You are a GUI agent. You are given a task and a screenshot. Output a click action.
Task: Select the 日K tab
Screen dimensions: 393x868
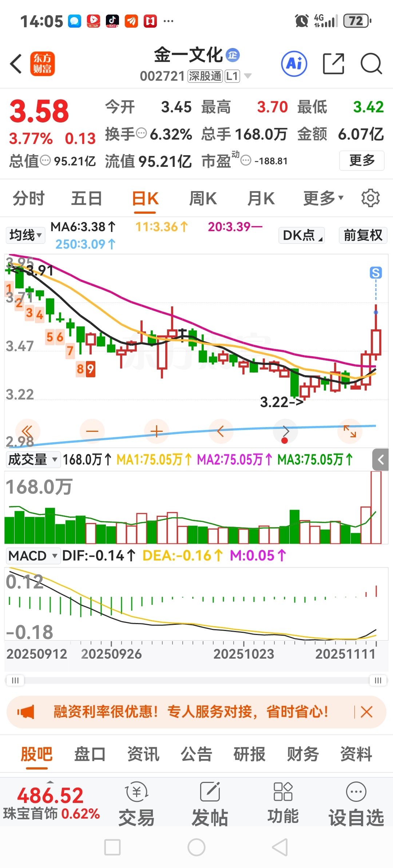point(145,198)
